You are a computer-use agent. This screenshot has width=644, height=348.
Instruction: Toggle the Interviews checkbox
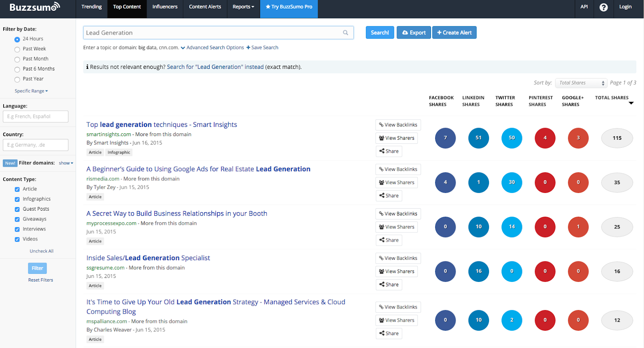[17, 230]
